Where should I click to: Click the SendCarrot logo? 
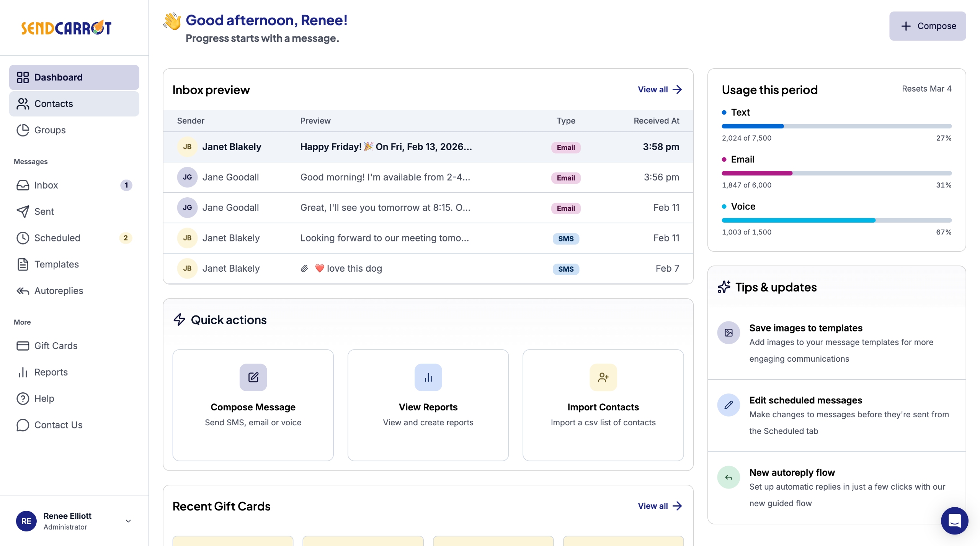pos(66,28)
